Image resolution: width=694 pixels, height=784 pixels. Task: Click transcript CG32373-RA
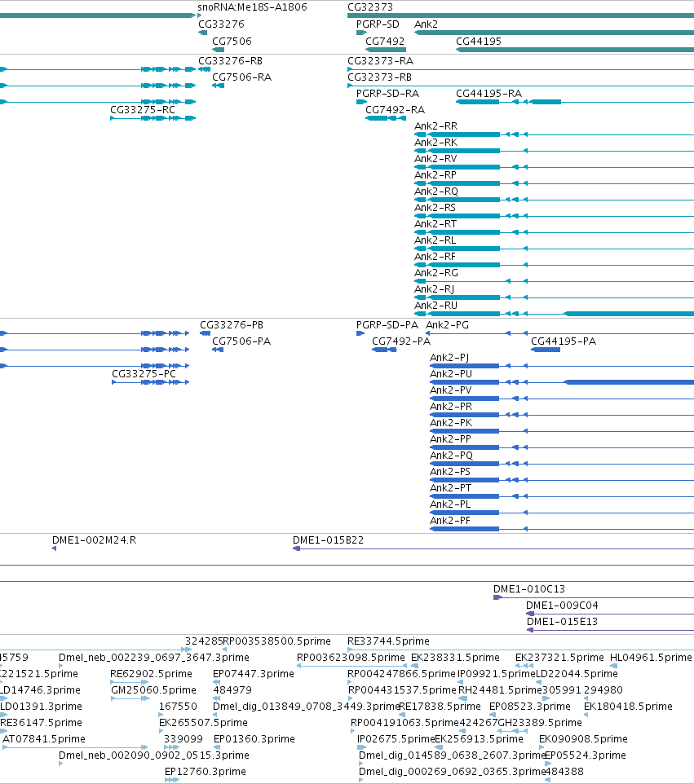tap(380, 60)
